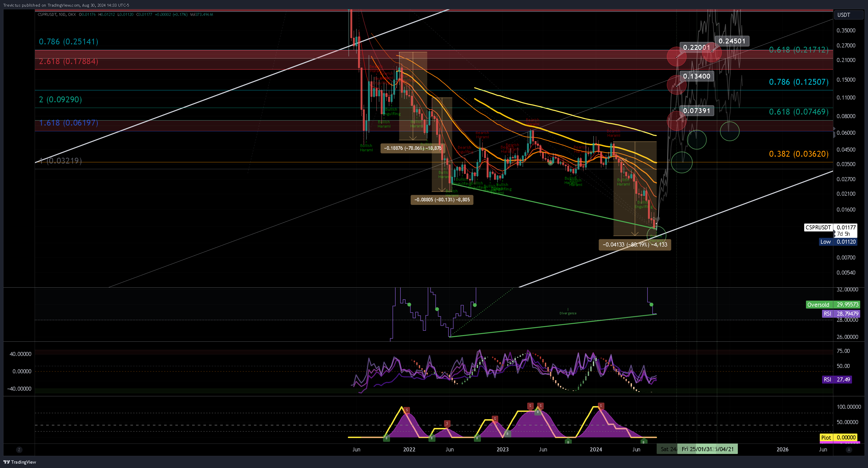Click the CSPRUSDT 0.01177 last price tag
Image resolution: width=868 pixels, height=468 pixels.
(x=830, y=227)
